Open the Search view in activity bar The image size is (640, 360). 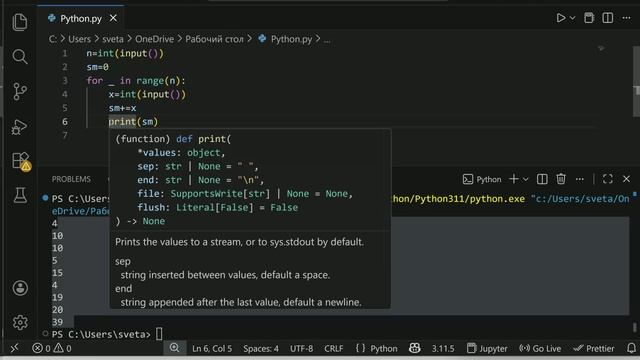coord(20,57)
